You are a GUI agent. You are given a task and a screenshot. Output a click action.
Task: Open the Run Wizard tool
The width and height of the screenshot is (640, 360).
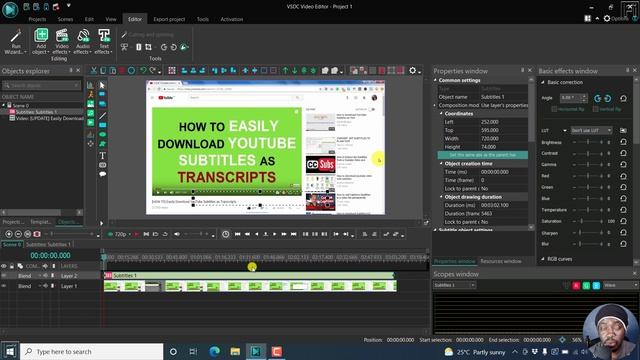16,42
